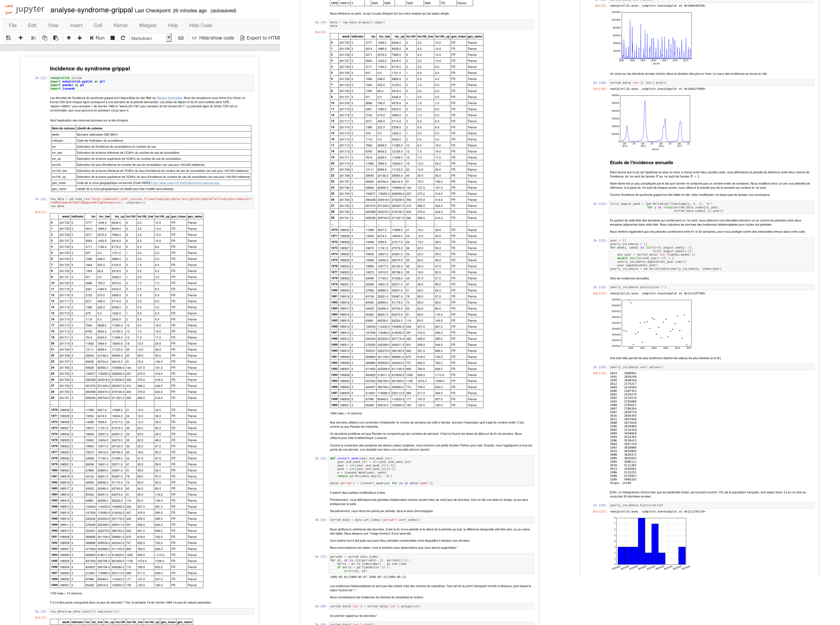Viewport: 840px width, 625px height.
Task: Insert a cell below with the plus icon
Action: pyautogui.click(x=21, y=38)
